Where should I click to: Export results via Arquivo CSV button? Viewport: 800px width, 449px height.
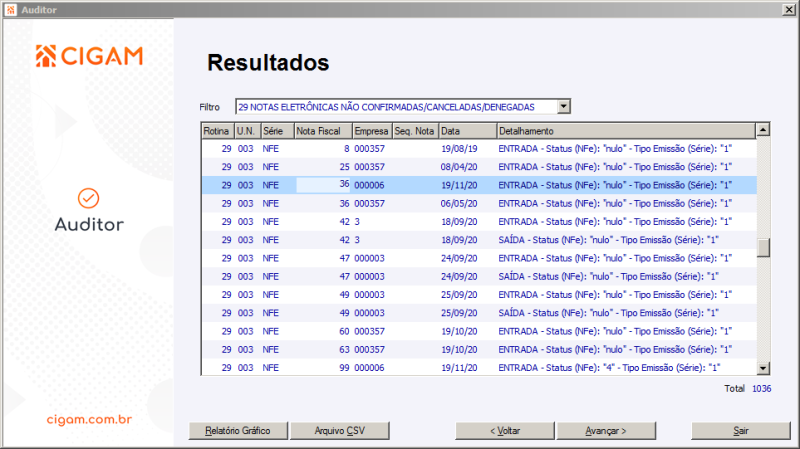340,431
